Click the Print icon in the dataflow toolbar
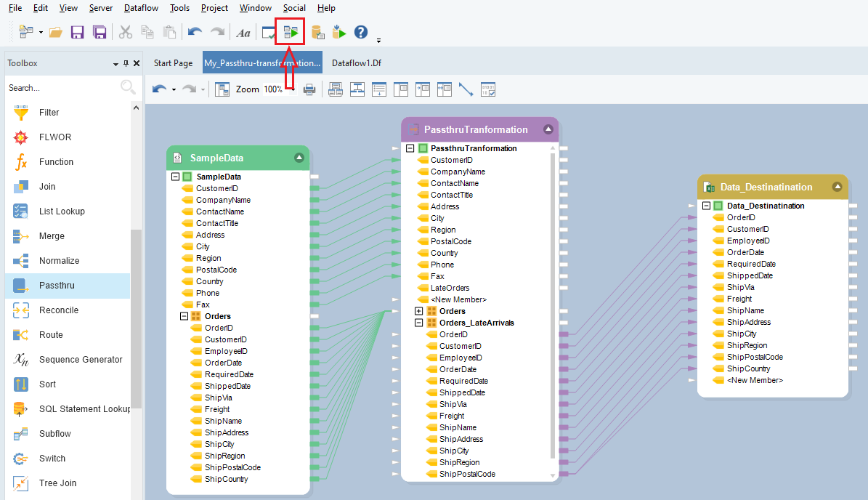Viewport: 868px width, 500px height. [x=309, y=89]
